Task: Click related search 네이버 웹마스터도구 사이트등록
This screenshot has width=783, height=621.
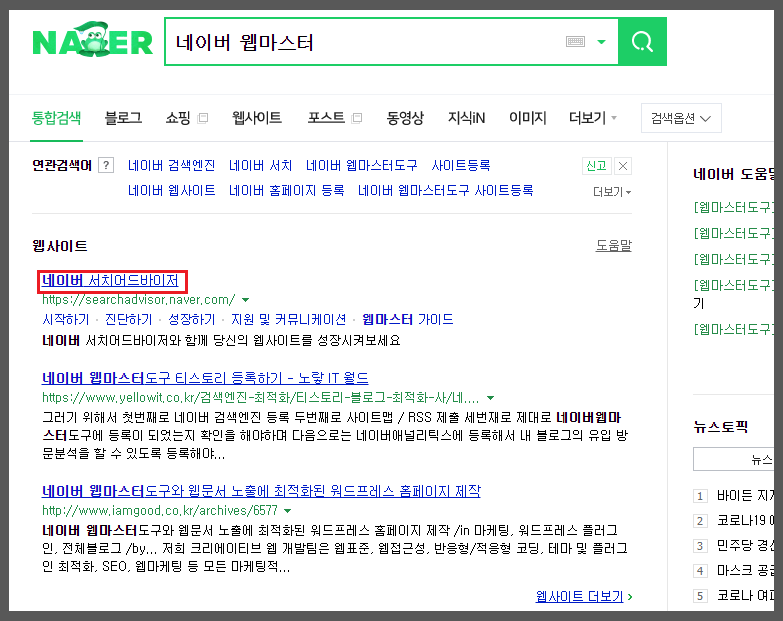Action: tap(445, 190)
